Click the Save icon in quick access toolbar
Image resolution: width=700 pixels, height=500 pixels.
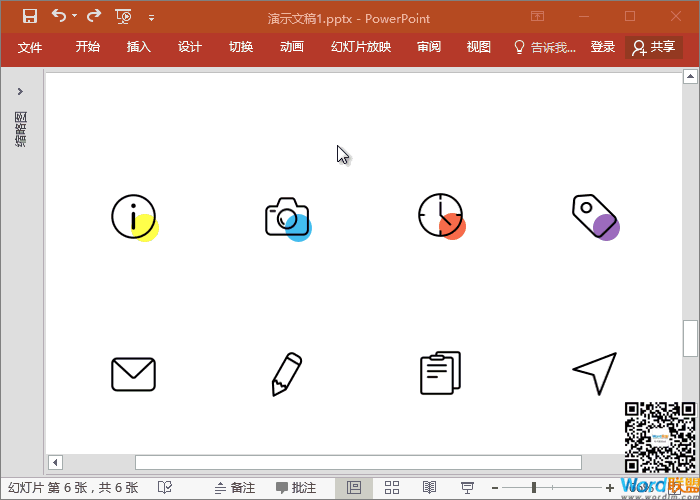tap(30, 16)
